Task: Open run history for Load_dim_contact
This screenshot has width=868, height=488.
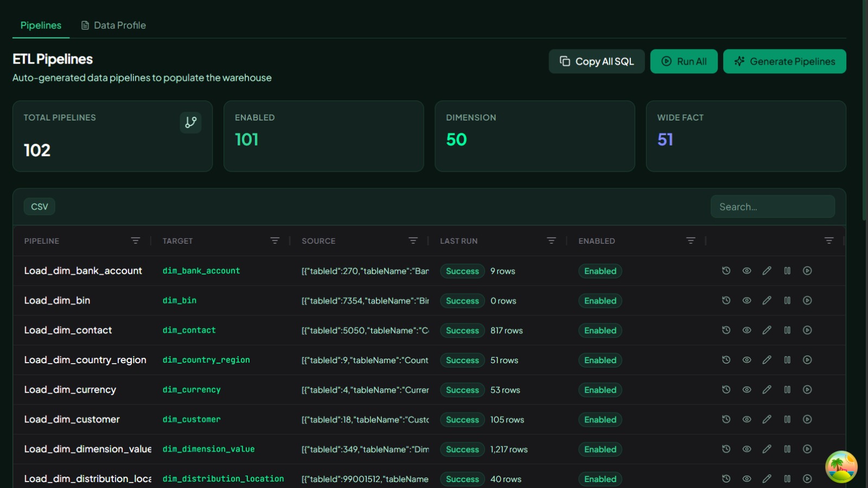Action: [726, 330]
